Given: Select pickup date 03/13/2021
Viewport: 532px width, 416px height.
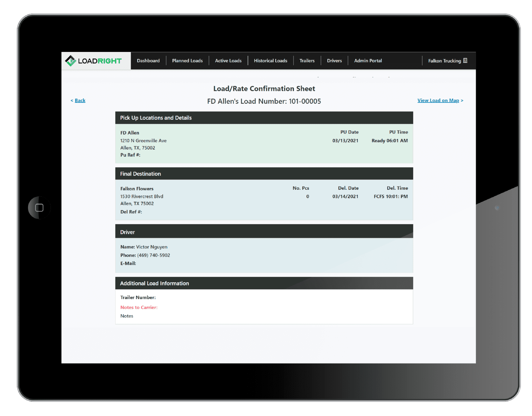Looking at the screenshot, I should (x=345, y=141).
